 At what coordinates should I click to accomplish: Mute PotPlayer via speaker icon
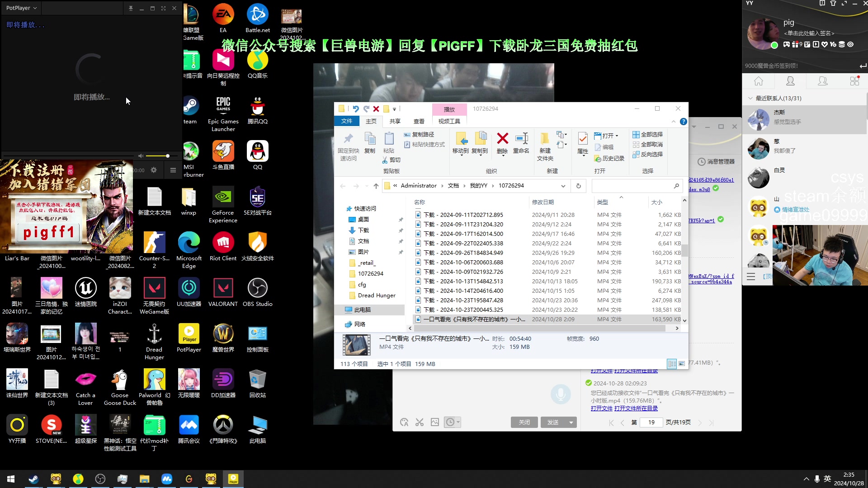pyautogui.click(x=141, y=156)
